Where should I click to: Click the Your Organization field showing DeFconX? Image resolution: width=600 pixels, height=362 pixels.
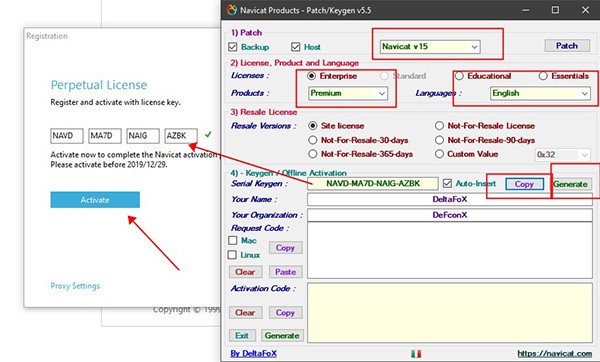tap(450, 215)
